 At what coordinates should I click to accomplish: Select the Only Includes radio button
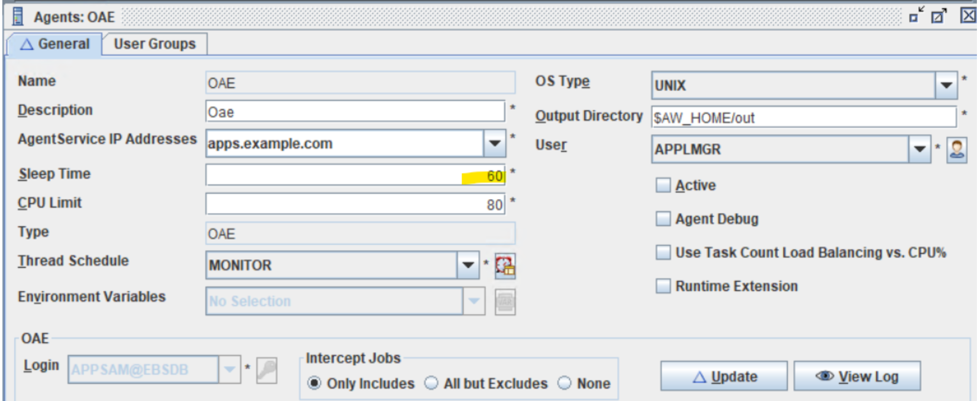[x=314, y=383]
